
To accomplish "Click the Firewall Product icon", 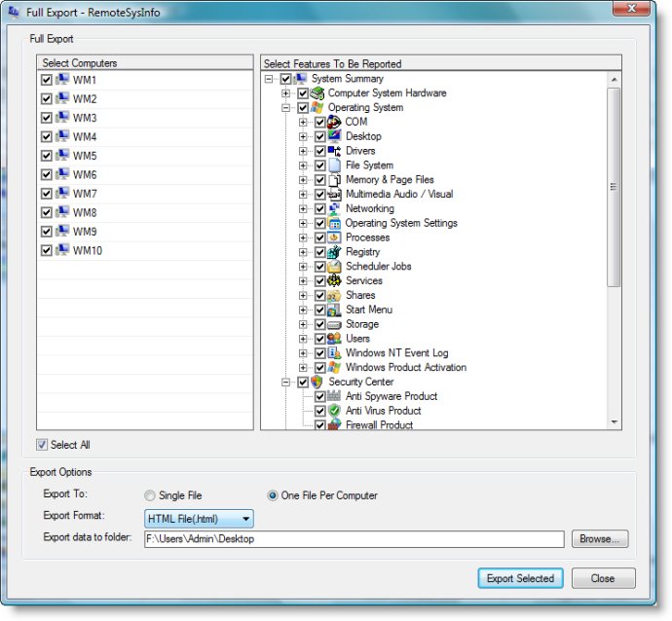I will pos(334,424).
